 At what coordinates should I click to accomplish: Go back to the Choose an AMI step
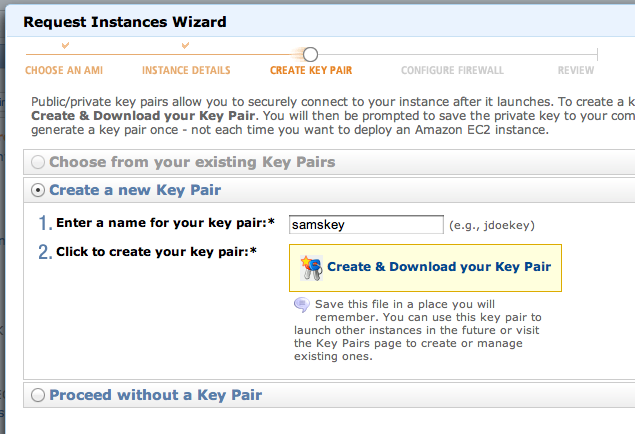pos(64,71)
